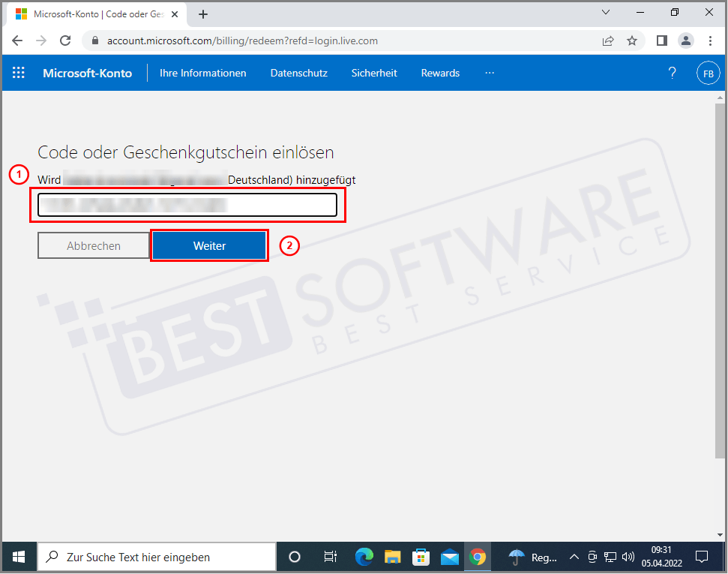Open the FB account avatar menu
Screen dimensions: 728x574
[x=708, y=73]
